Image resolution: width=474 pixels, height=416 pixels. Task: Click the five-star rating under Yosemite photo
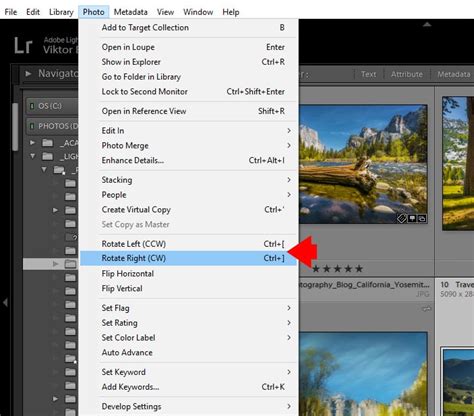[337, 269]
